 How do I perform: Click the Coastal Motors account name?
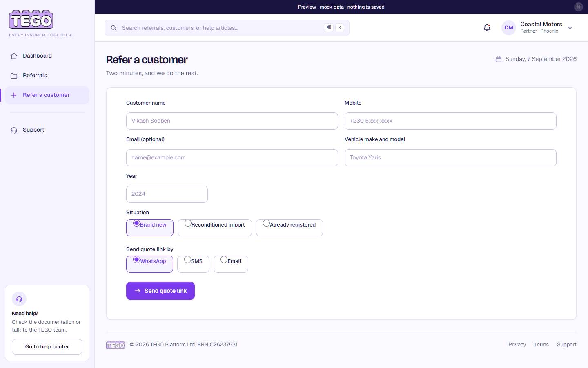point(541,25)
